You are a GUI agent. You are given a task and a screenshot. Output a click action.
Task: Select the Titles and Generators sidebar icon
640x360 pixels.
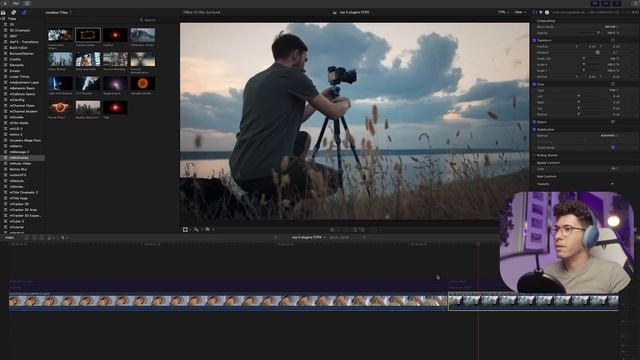coord(24,13)
